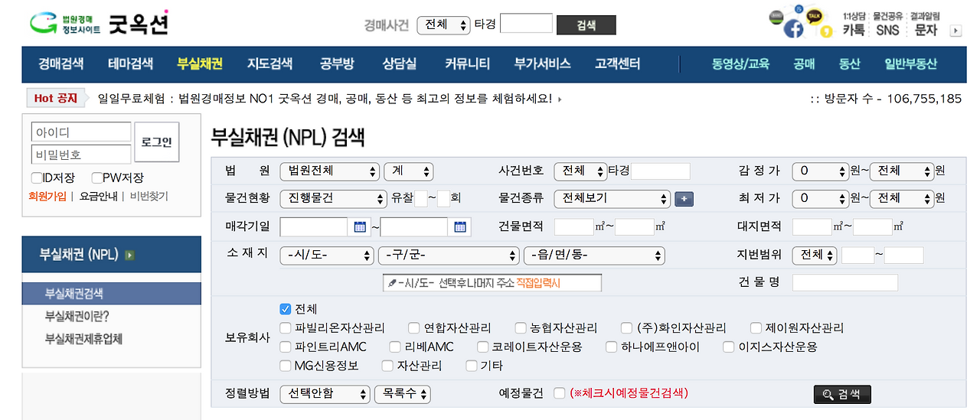Open the 전체보기 property type dropdown

(x=612, y=198)
